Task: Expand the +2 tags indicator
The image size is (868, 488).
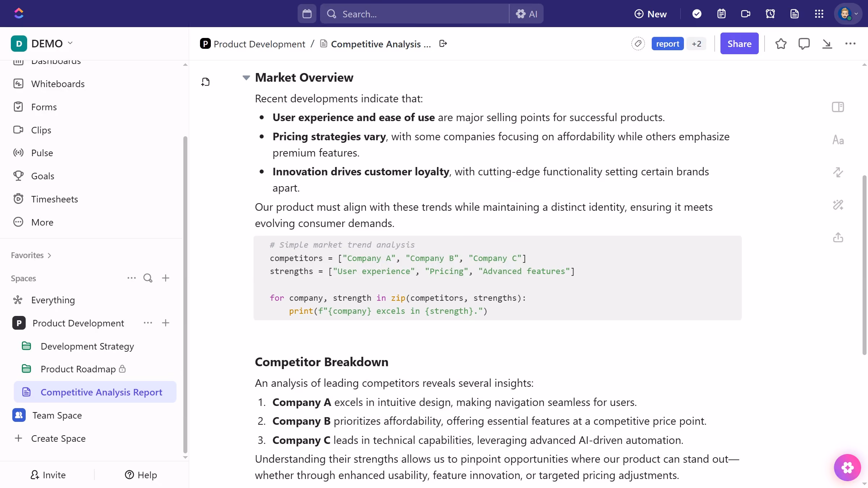Action: pos(697,44)
